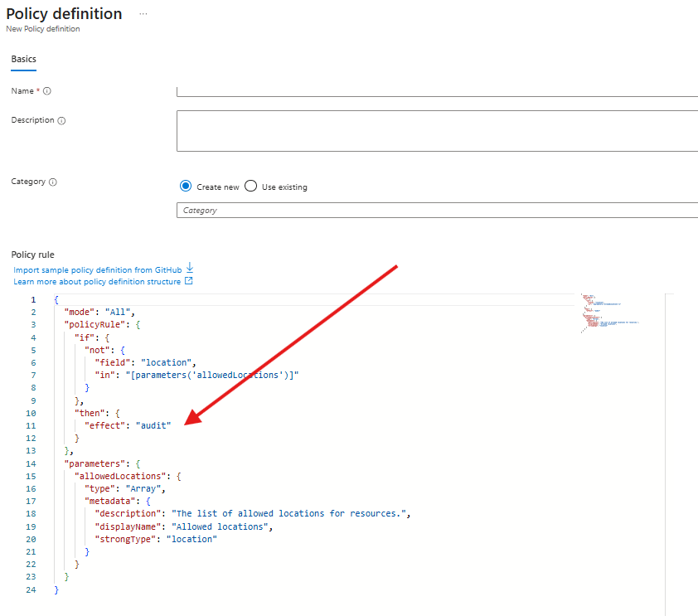The height and width of the screenshot is (616, 698).
Task: Click the info icon next to Description
Action: (x=61, y=121)
